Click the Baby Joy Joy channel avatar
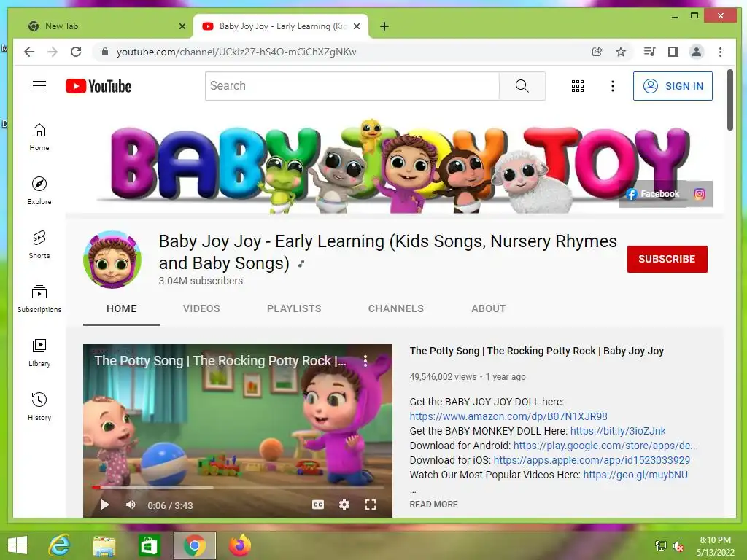The width and height of the screenshot is (747, 560). (x=112, y=260)
